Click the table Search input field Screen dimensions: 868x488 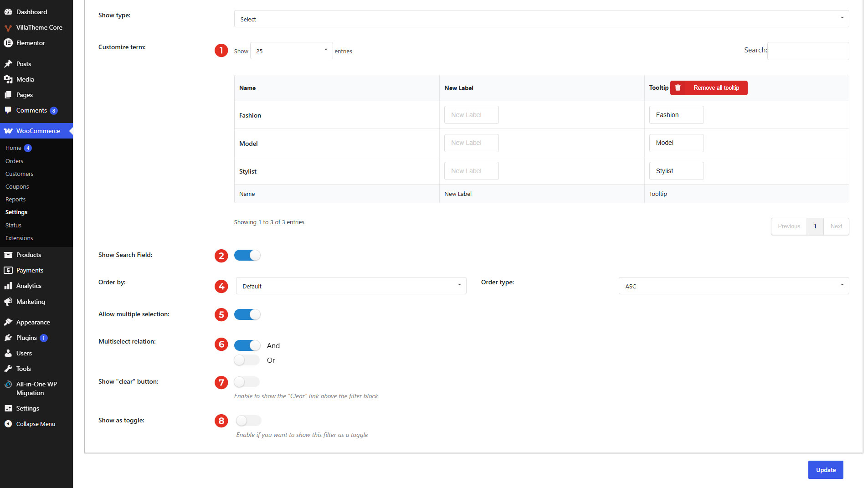(x=808, y=51)
